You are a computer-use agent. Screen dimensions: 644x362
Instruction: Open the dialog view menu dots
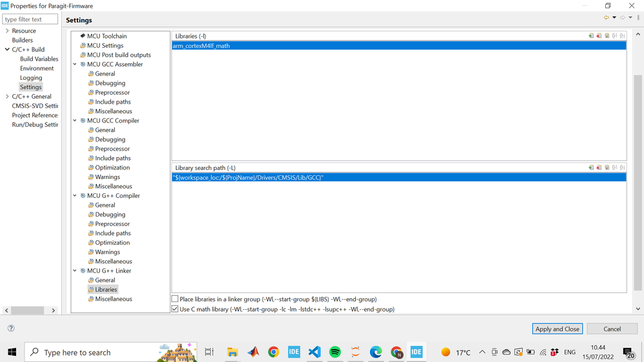pos(638,17)
